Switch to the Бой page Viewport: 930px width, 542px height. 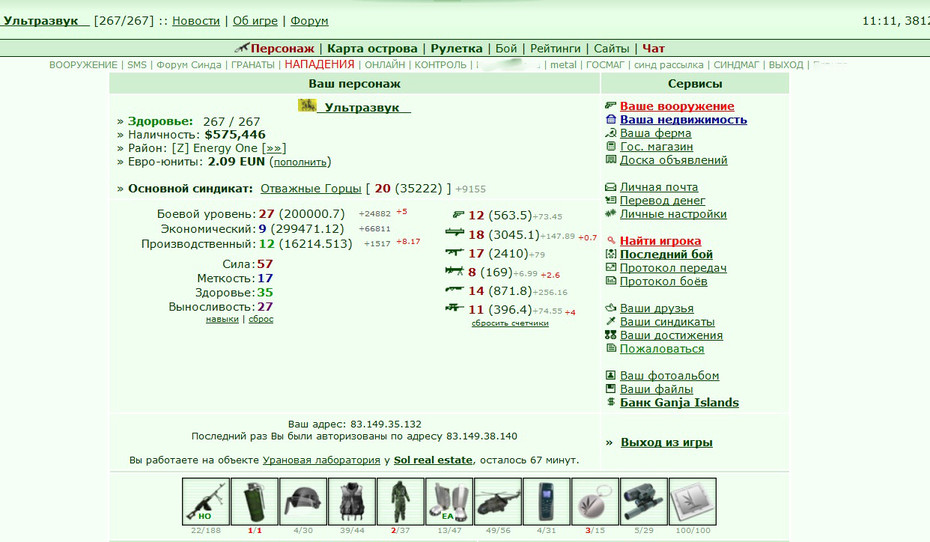tap(506, 49)
